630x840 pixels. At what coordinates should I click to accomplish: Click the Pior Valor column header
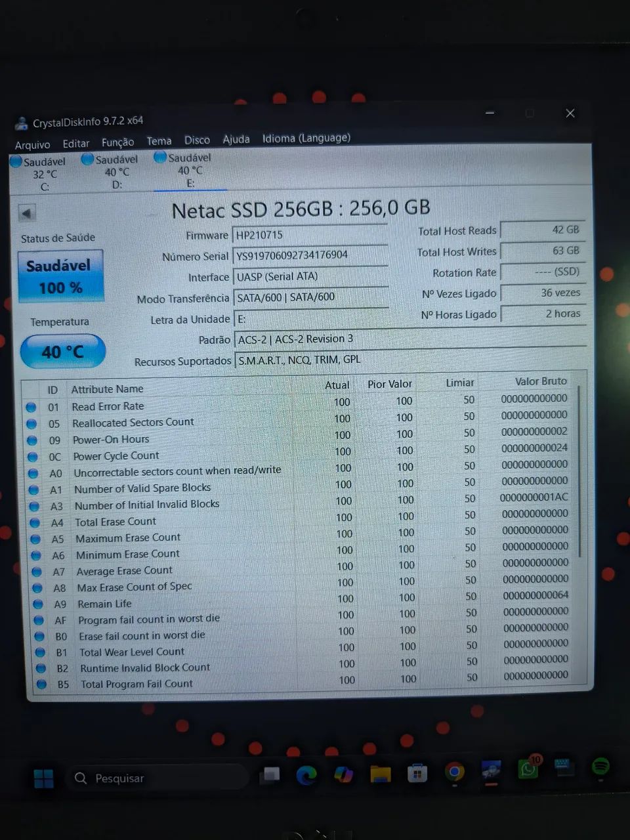pos(390,384)
